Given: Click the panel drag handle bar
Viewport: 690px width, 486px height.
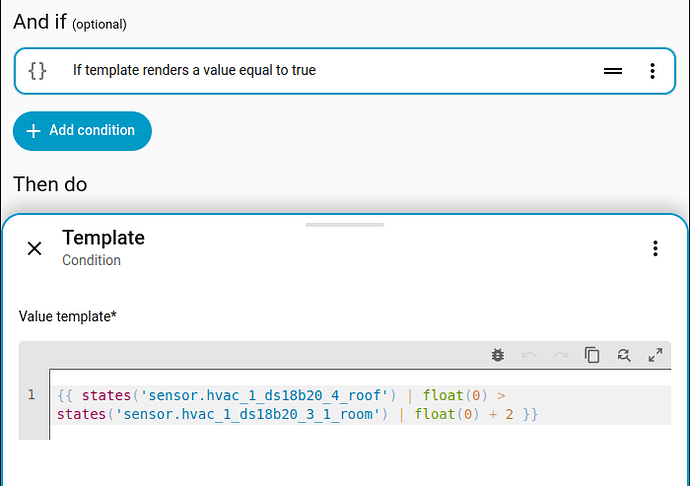Looking at the screenshot, I should (345, 225).
